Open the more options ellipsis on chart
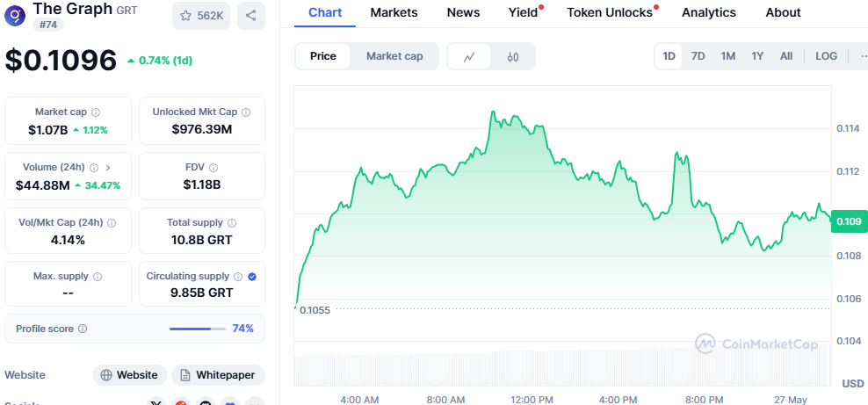868x405 pixels. pos(864,56)
